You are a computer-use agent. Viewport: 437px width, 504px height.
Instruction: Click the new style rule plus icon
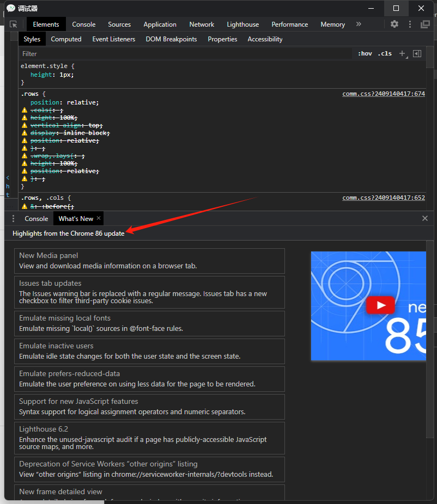click(402, 54)
